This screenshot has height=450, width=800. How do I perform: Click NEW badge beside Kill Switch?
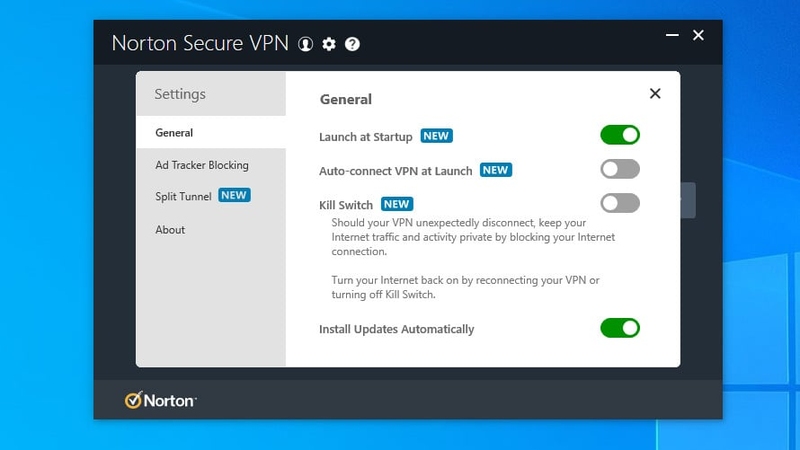point(397,204)
